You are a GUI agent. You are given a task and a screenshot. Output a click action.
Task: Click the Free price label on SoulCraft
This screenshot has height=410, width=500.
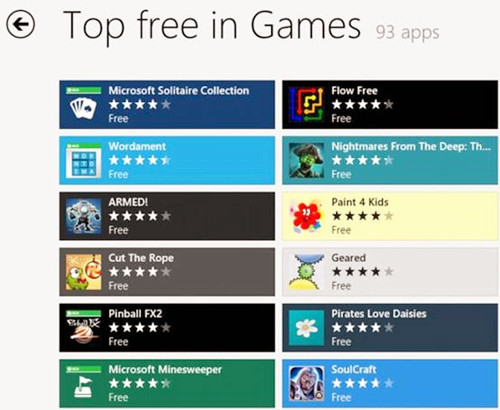341,397
